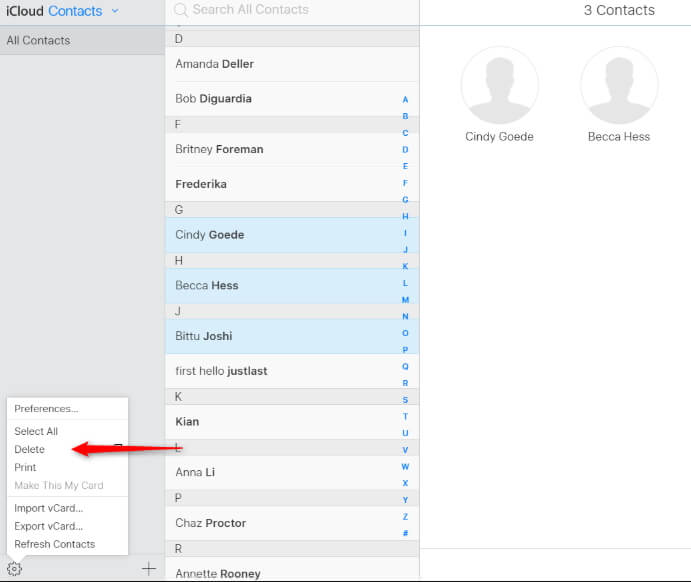Viewport: 691px width, 582px height.
Task: Jump to letter V in index
Action: click(x=405, y=450)
